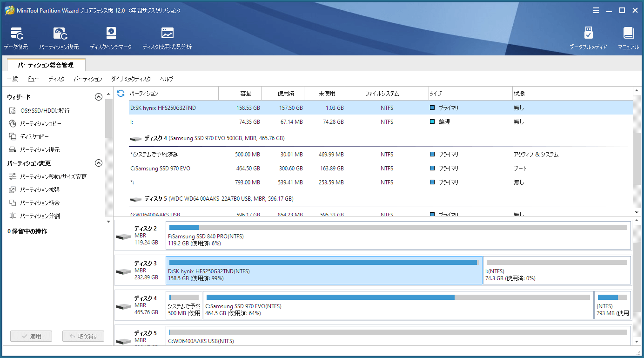
Task: Click the ブータブルメディア icon
Action: tap(588, 34)
